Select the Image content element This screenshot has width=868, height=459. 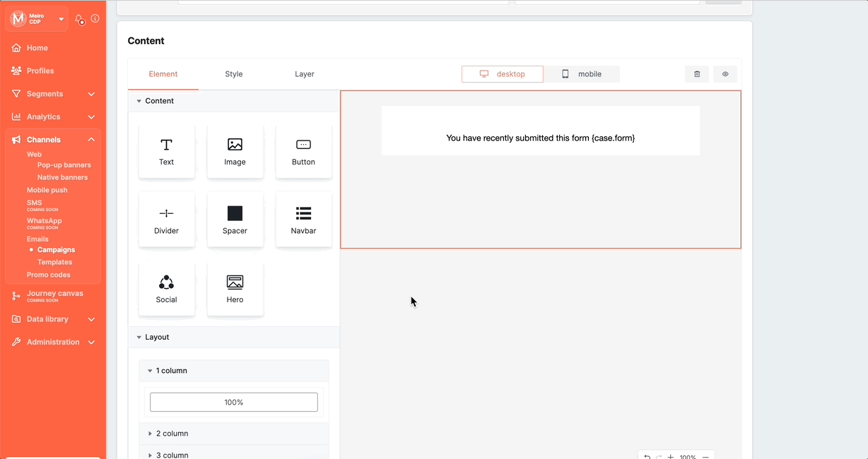tap(235, 151)
